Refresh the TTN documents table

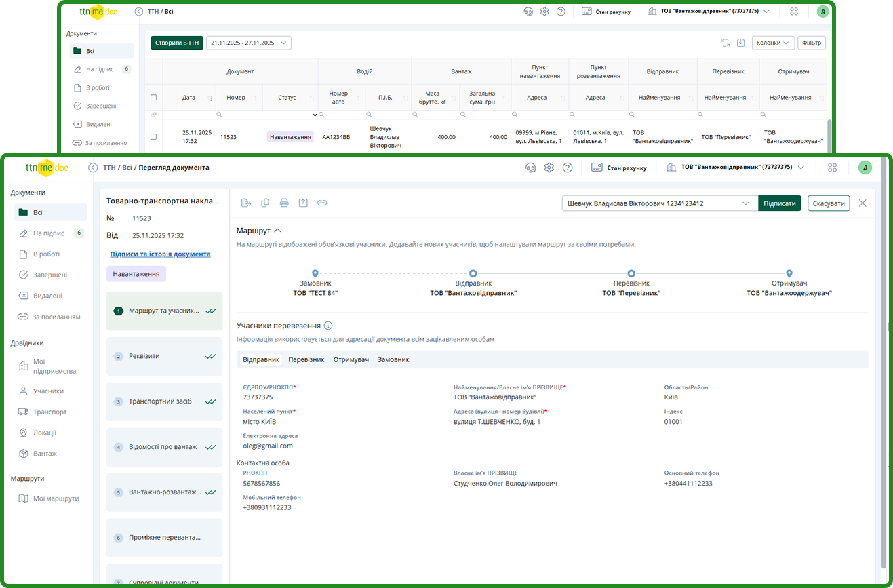[x=726, y=43]
